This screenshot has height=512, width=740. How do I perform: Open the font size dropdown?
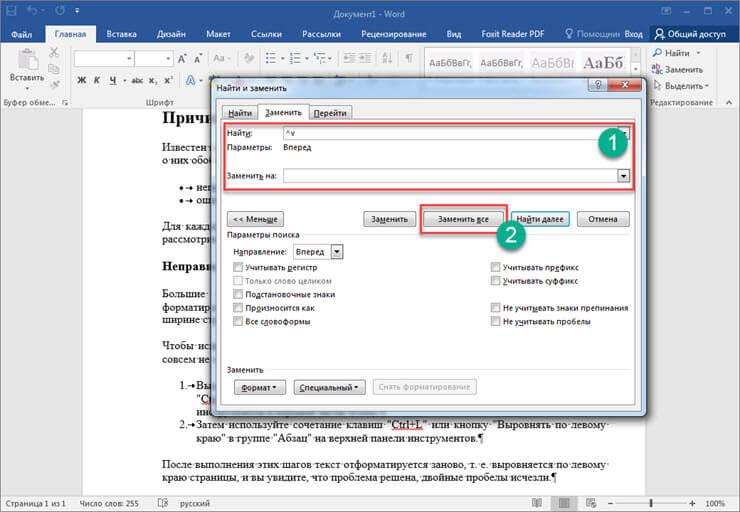pyautogui.click(x=168, y=59)
